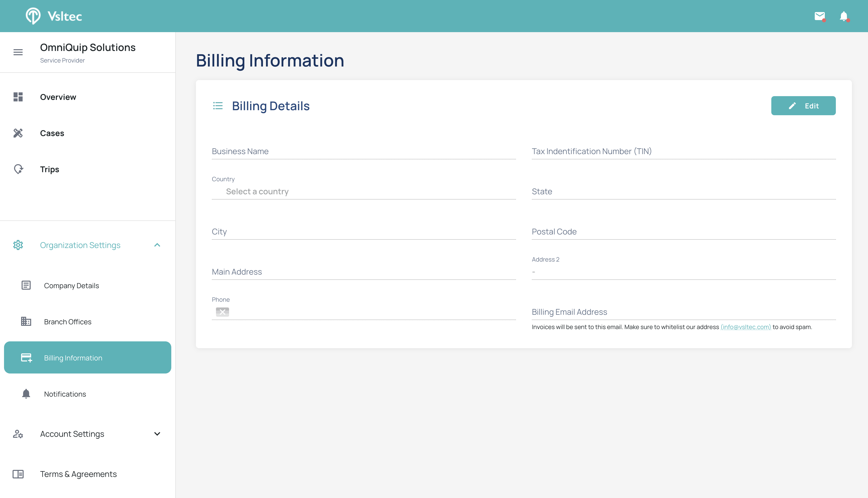Collapse the Organization Settings section
Image resolution: width=868 pixels, height=498 pixels.
pyautogui.click(x=157, y=245)
